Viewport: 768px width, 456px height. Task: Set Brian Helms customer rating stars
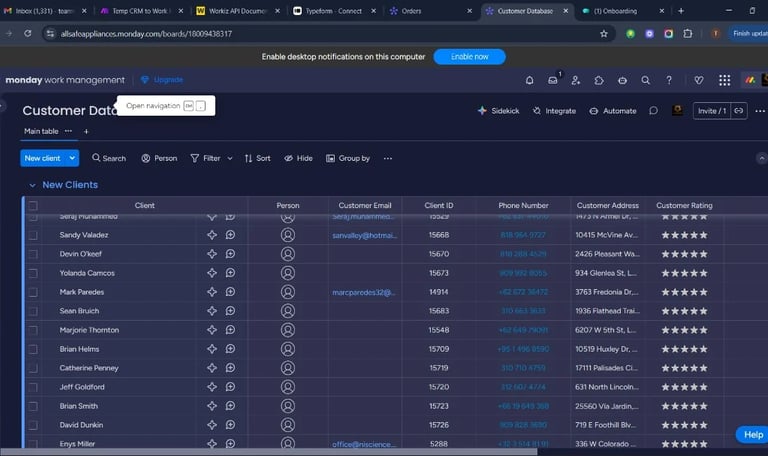(x=684, y=349)
